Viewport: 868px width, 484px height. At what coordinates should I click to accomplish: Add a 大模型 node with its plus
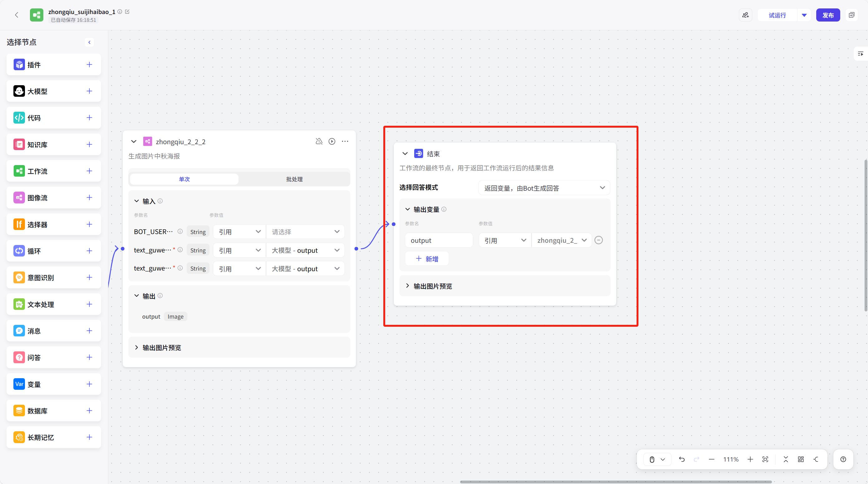click(89, 91)
